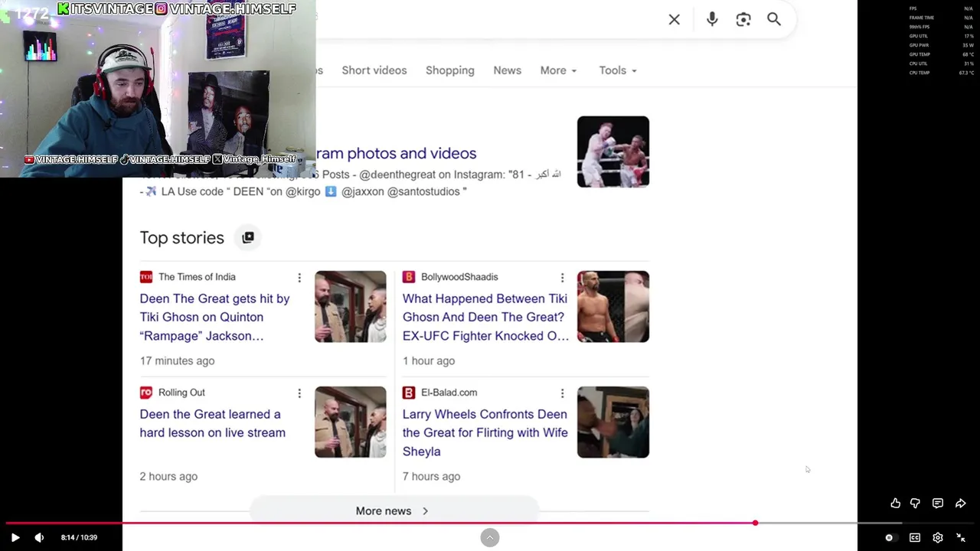The height and width of the screenshot is (551, 980).
Task: Open Times of India story options menu
Action: (299, 277)
